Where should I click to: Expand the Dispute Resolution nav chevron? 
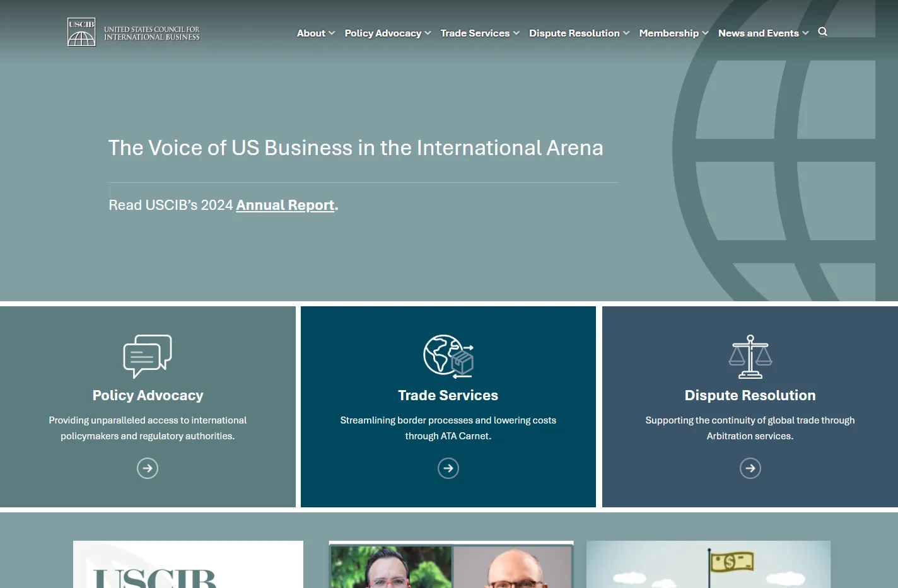[x=626, y=33]
